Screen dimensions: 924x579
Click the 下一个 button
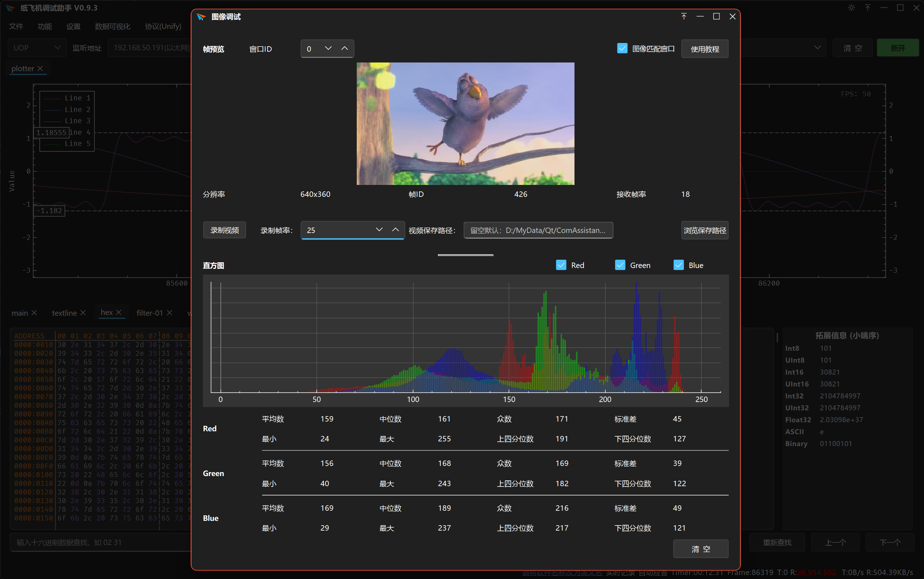pyautogui.click(x=890, y=542)
